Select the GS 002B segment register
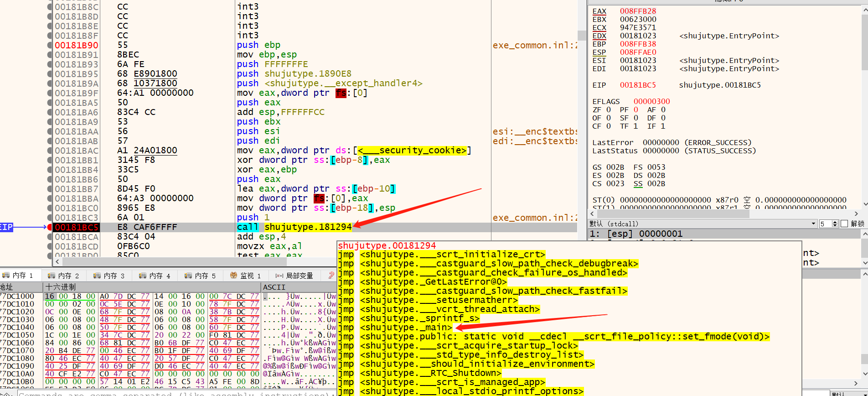This screenshot has height=396, width=868. [x=608, y=167]
